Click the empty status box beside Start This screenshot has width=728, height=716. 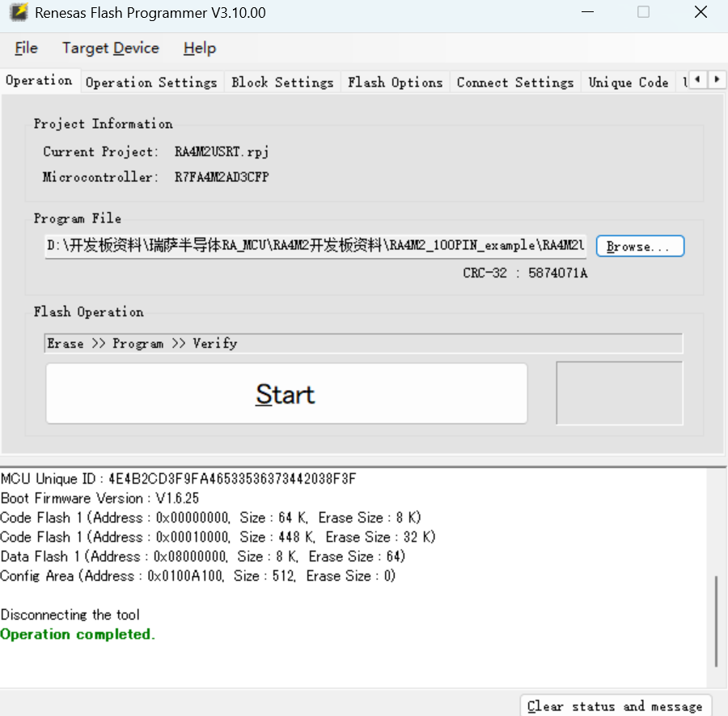pos(620,393)
